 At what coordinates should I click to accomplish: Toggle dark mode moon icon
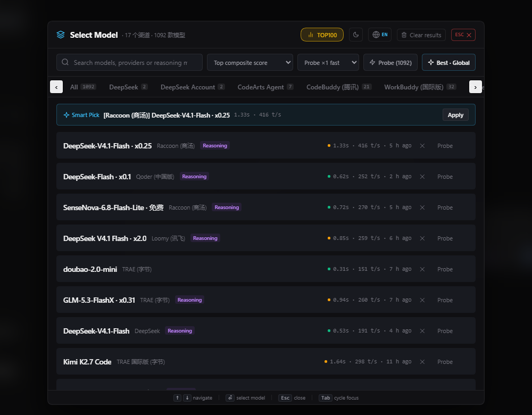(356, 35)
